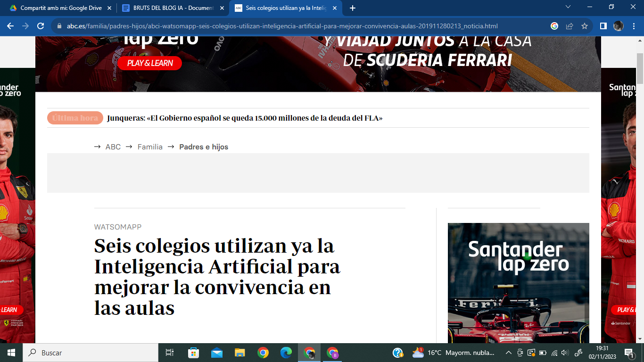Click the PLAY & LEARN banner button
The image size is (644, 362).
pos(150,63)
